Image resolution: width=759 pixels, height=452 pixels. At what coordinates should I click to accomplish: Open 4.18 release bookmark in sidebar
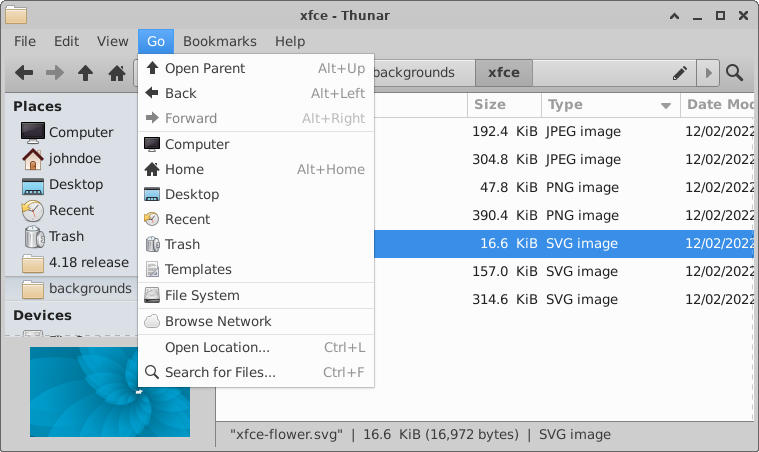(71, 263)
